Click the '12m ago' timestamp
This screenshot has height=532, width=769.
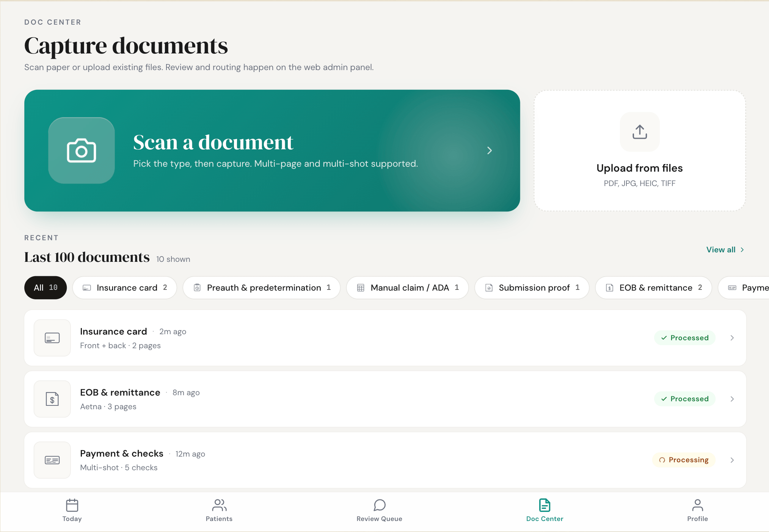pyautogui.click(x=190, y=454)
